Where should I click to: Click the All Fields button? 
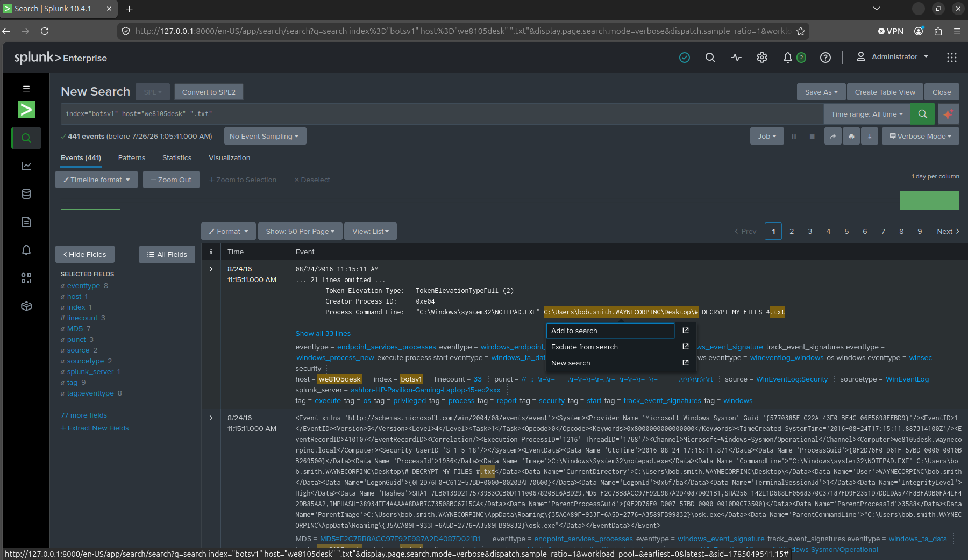tap(167, 254)
